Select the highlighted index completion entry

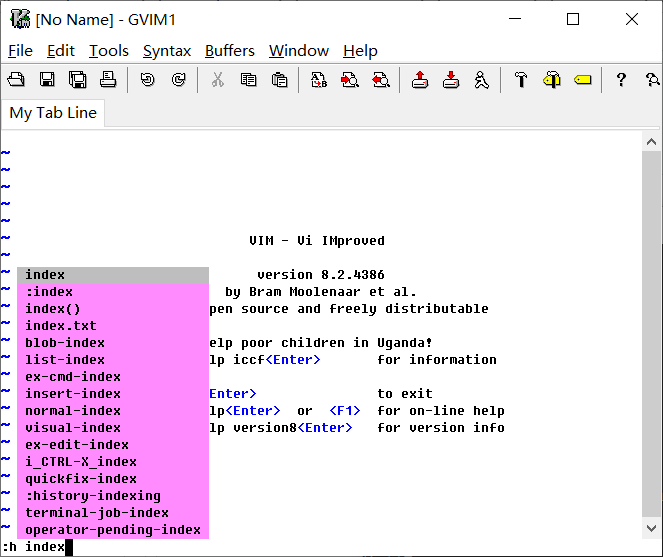pos(113,275)
